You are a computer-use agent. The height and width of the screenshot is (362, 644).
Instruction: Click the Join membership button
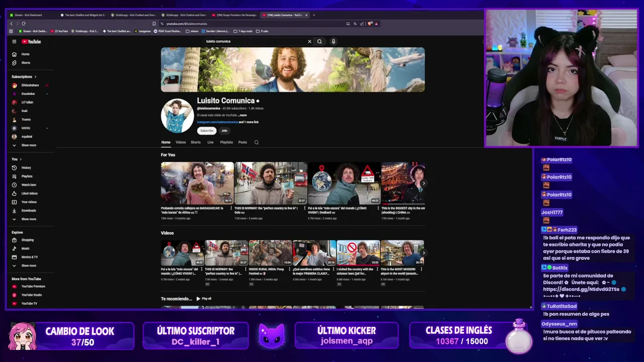224,131
